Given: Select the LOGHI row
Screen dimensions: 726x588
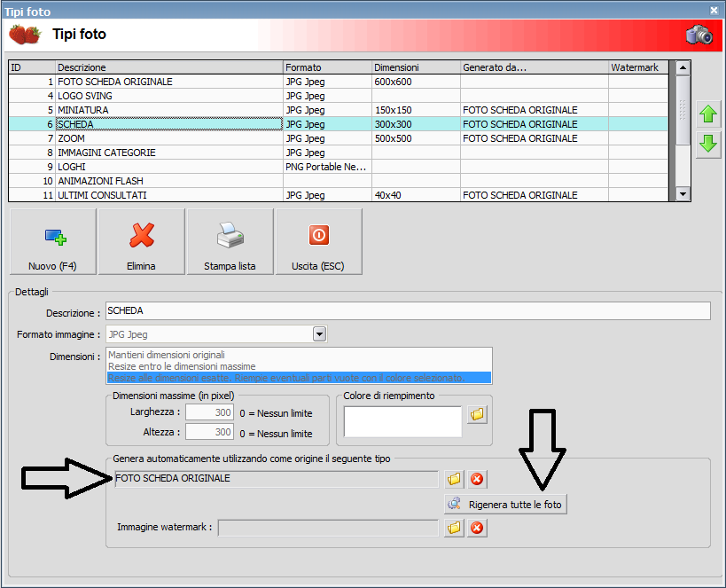Looking at the screenshot, I should pos(339,167).
